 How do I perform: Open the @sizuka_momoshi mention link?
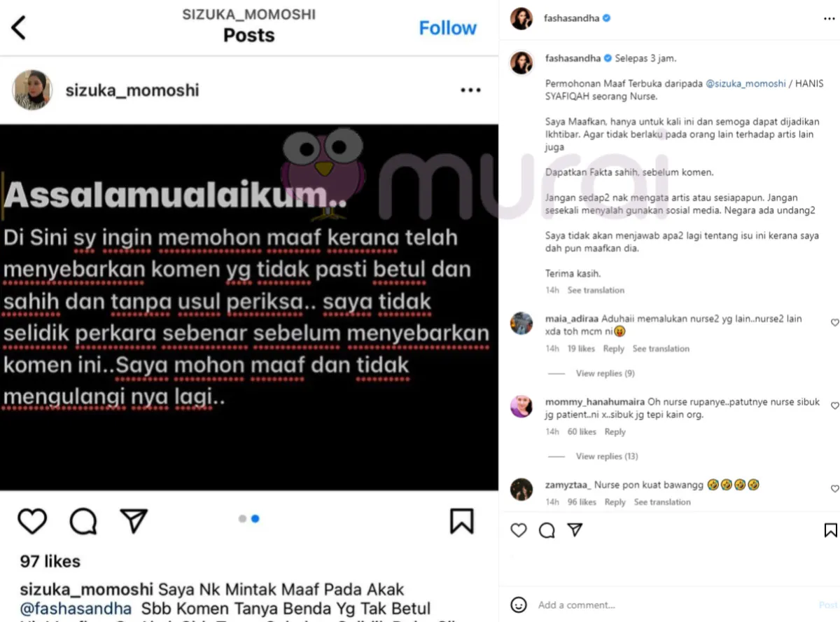pos(745,83)
